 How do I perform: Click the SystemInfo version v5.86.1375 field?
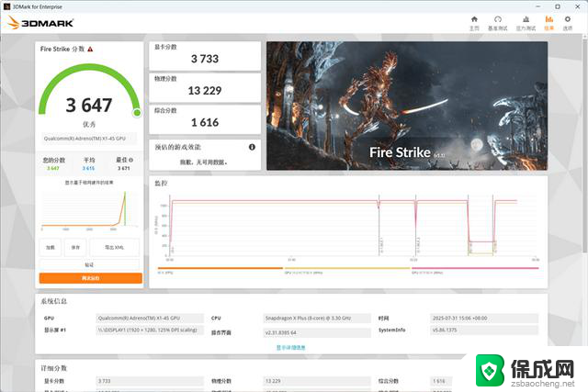[484, 330]
